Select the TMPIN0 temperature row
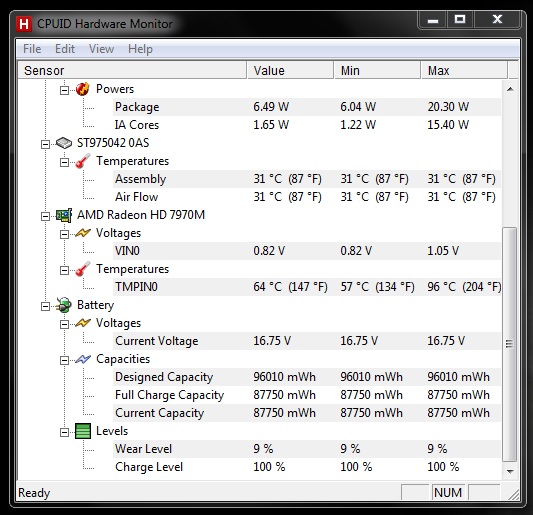The height and width of the screenshot is (515, 533). click(x=307, y=287)
